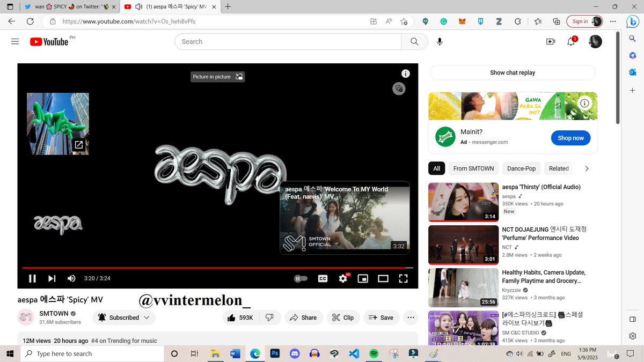Open the Edge tab actions menu
This screenshot has height=362, width=644.
10,6
